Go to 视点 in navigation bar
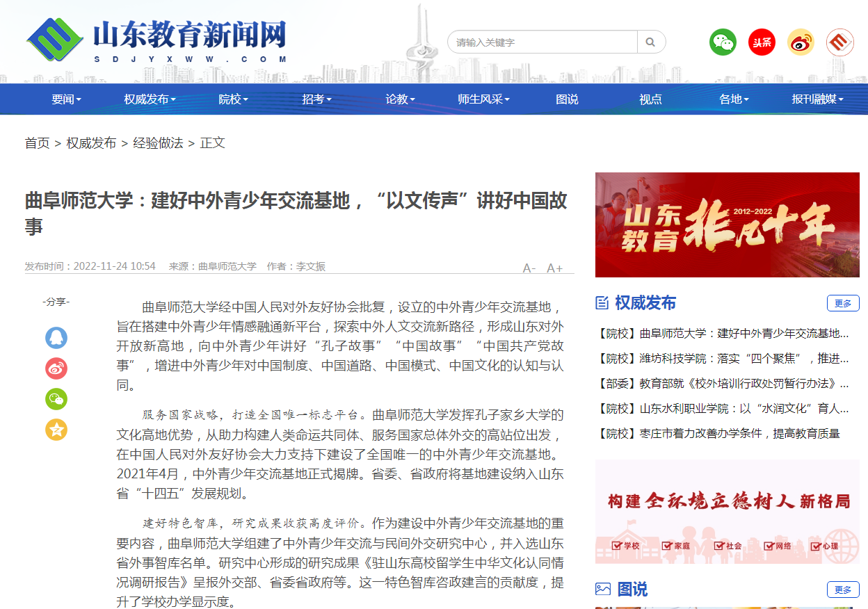This screenshot has height=609, width=868. tap(650, 99)
